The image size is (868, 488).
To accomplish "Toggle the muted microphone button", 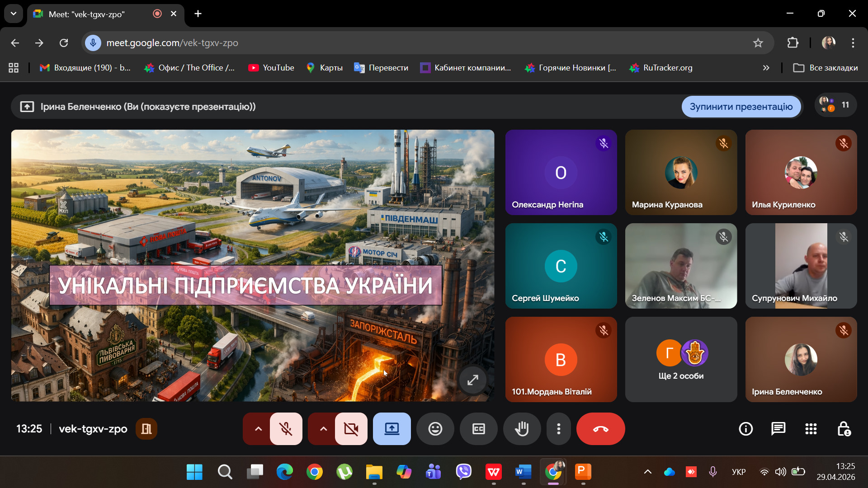I will (x=286, y=429).
